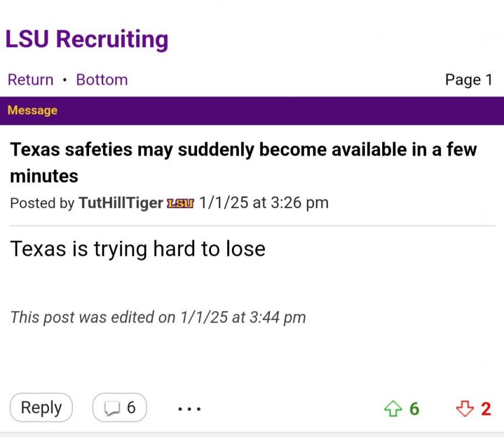Select the Page 1 indicator

pyautogui.click(x=469, y=80)
